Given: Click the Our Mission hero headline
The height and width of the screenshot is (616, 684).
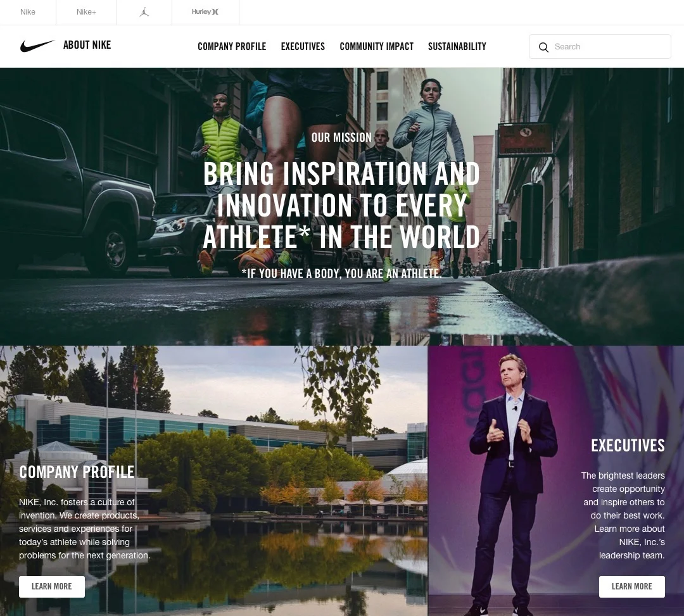Looking at the screenshot, I should pos(341,205).
